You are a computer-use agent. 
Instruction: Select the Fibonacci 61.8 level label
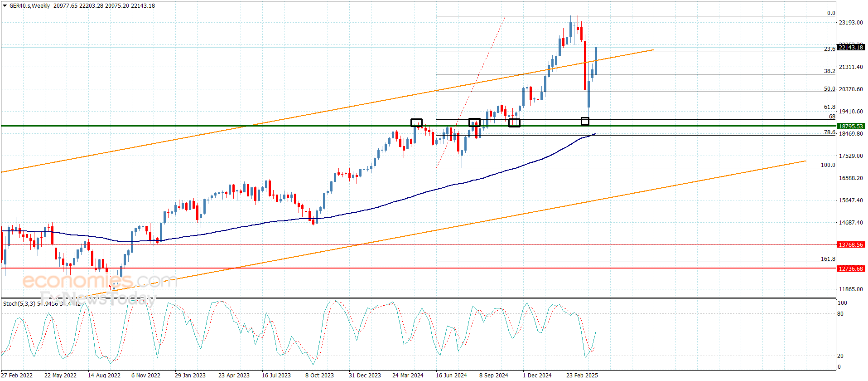(x=829, y=107)
